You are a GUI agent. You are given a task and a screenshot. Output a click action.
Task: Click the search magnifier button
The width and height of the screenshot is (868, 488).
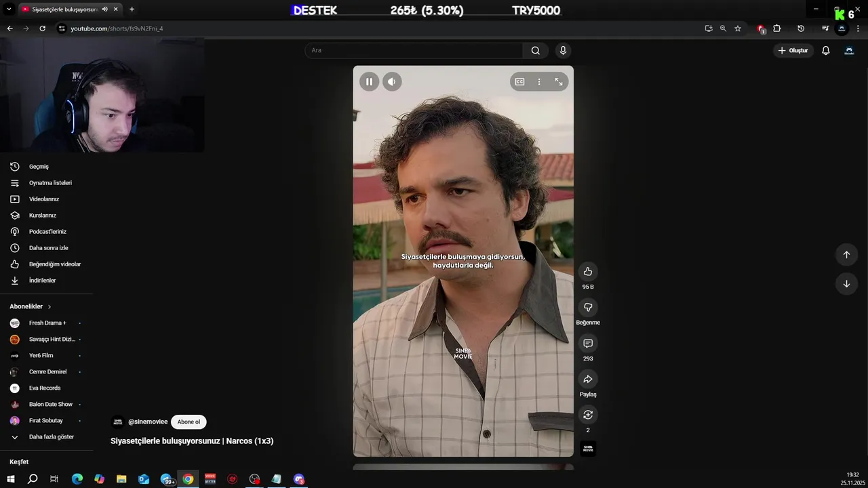[536, 50]
